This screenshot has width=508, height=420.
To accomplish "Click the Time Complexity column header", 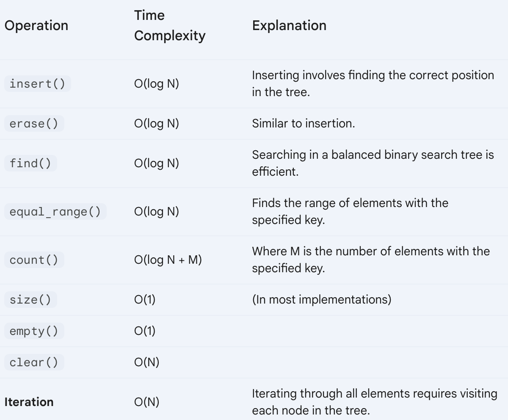I will 170,25.
